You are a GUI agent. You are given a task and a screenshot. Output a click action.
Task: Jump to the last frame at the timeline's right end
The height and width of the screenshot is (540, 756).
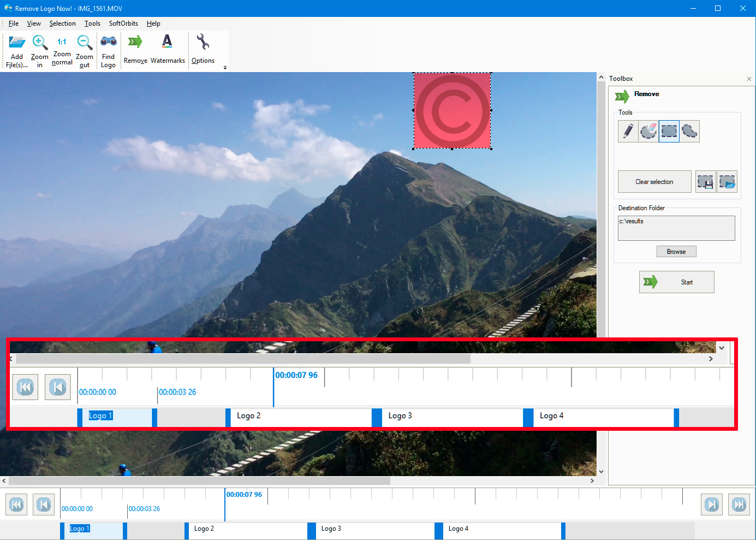739,505
